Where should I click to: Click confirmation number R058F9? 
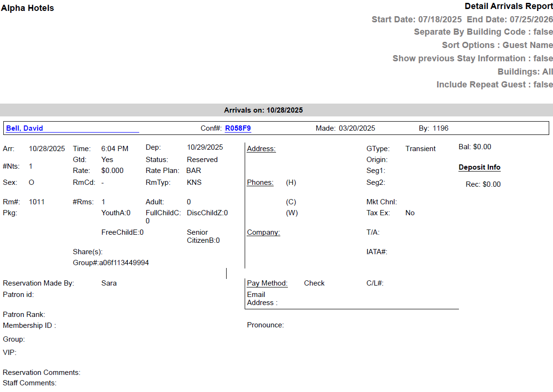point(238,128)
